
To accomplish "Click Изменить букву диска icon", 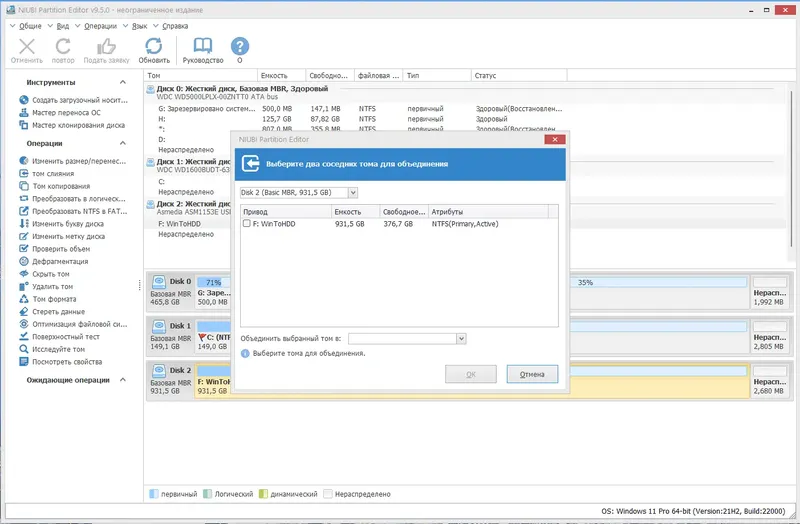I will coord(23,223).
